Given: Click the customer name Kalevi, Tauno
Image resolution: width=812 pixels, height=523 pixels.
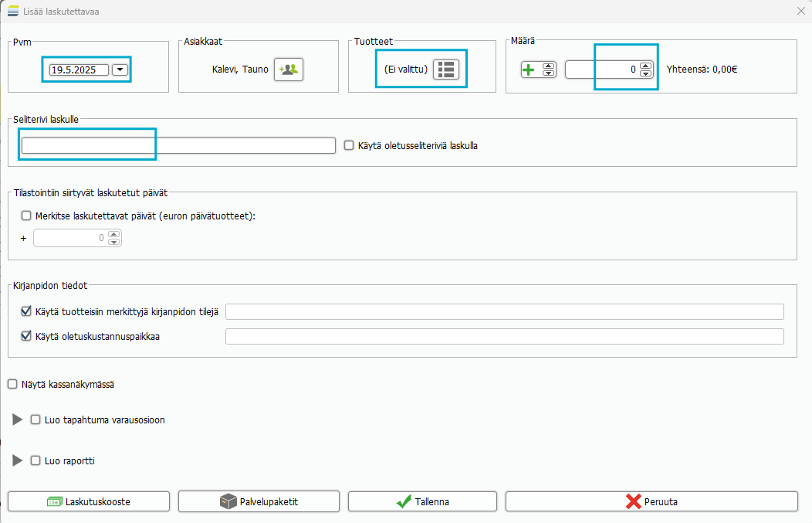Looking at the screenshot, I should point(240,70).
